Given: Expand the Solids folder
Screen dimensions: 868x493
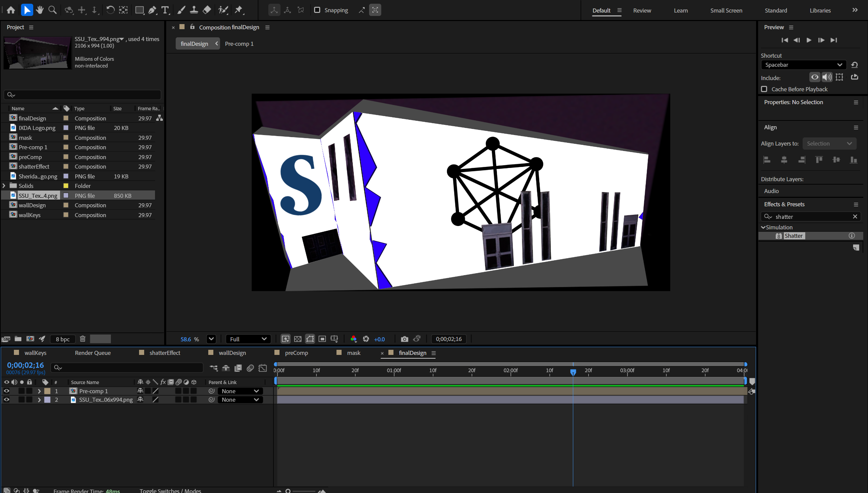Looking at the screenshot, I should [3, 186].
